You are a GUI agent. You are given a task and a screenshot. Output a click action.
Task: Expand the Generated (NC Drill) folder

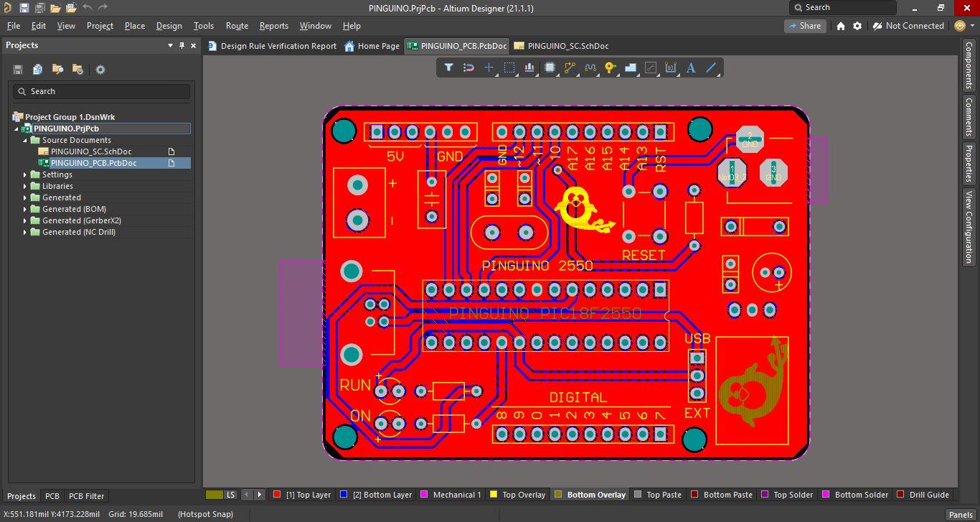[25, 232]
